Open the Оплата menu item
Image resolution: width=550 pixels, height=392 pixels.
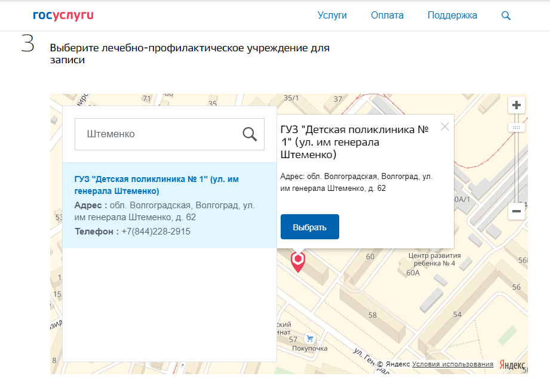(x=387, y=16)
